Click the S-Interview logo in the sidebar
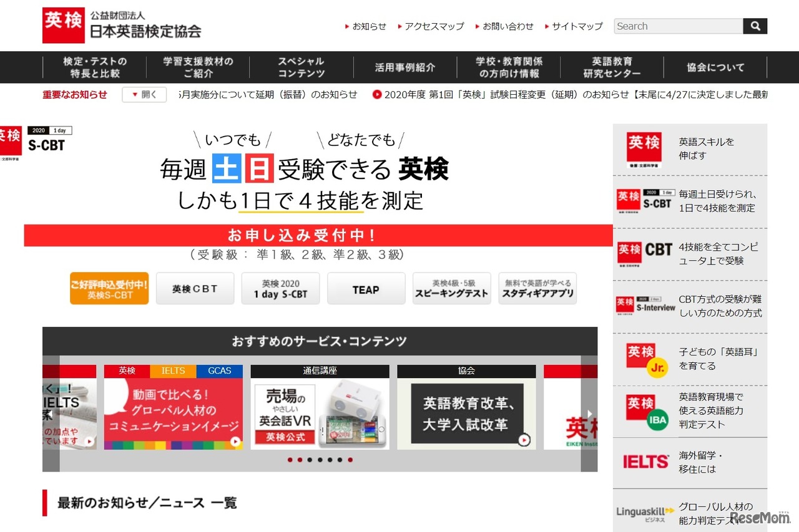Viewport: 799px width, 532px height. pyautogui.click(x=645, y=306)
